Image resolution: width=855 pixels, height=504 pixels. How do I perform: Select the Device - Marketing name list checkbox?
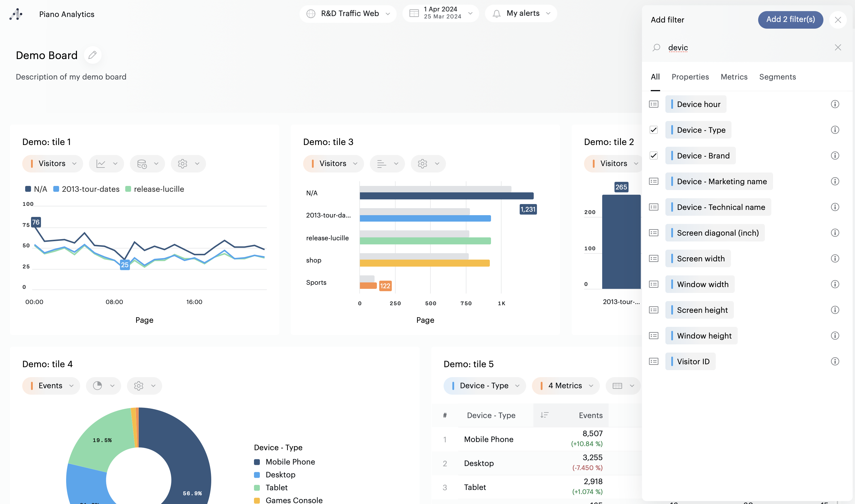[653, 181]
